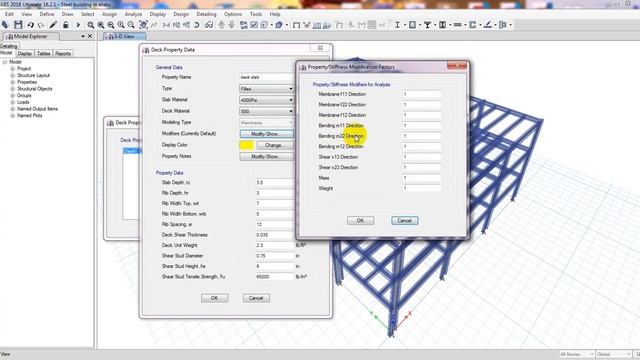Select the 3-D View window tab

pyautogui.click(x=124, y=36)
